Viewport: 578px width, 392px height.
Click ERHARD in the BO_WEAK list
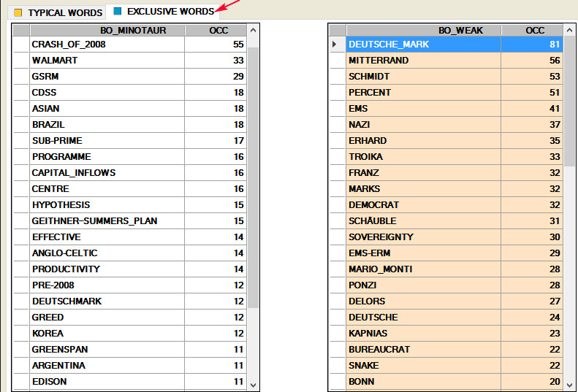point(446,140)
